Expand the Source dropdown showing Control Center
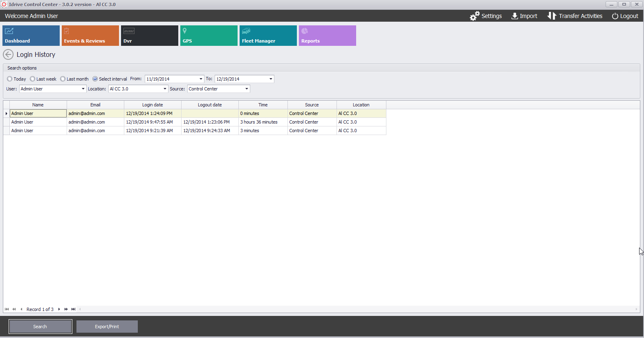The height and width of the screenshot is (338, 644). 247,89
